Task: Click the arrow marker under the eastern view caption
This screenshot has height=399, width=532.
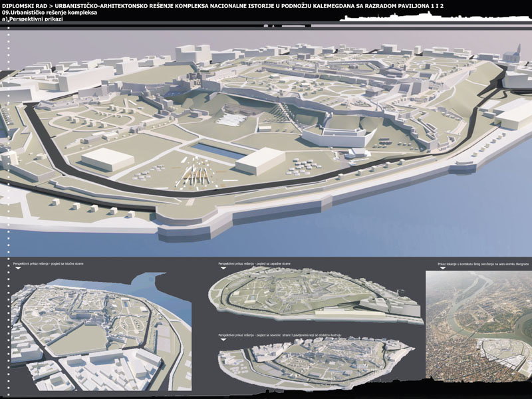Action: coord(18,268)
